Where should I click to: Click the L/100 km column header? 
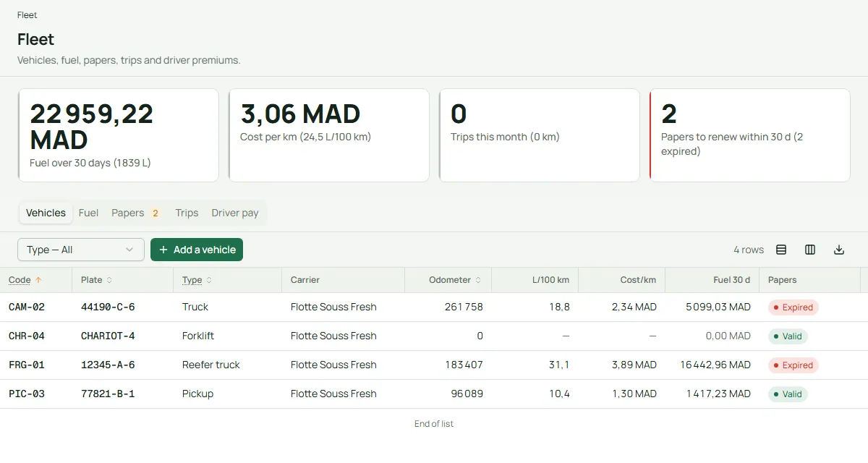(550, 280)
